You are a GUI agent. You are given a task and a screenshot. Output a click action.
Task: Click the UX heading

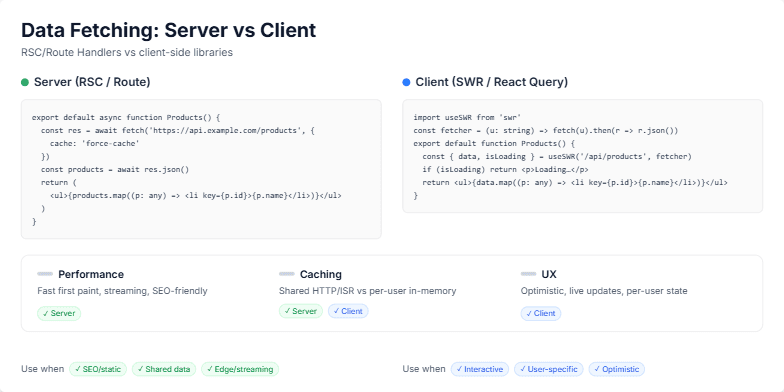pos(549,274)
